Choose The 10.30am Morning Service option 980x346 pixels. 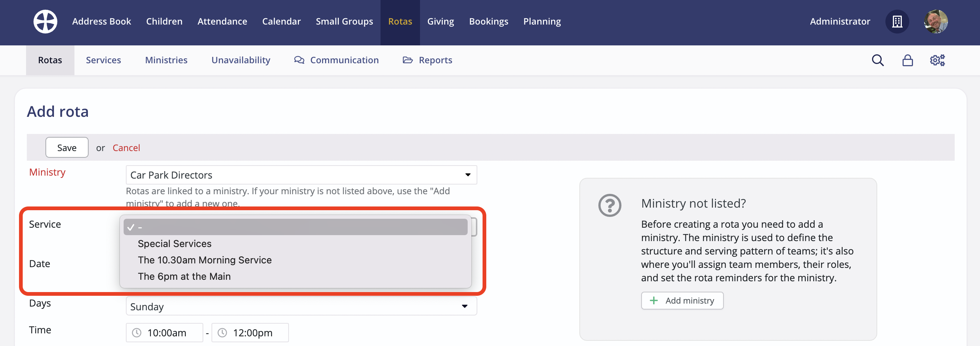[x=205, y=260]
